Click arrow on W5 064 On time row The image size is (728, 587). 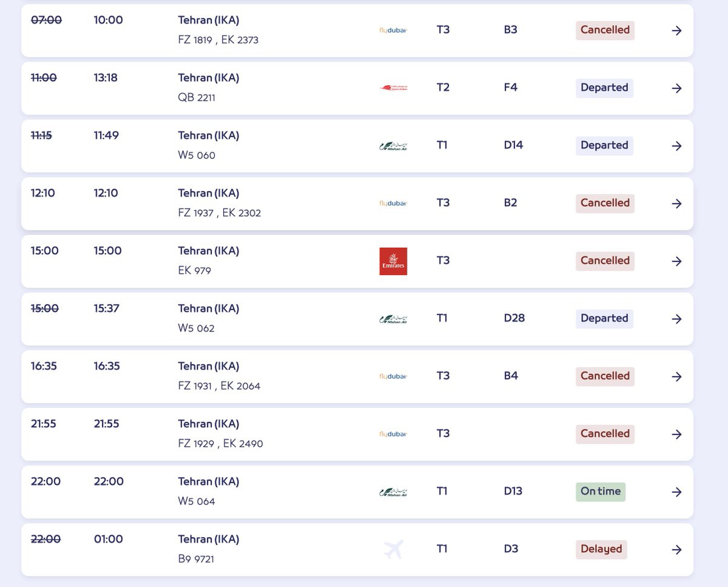point(676,492)
